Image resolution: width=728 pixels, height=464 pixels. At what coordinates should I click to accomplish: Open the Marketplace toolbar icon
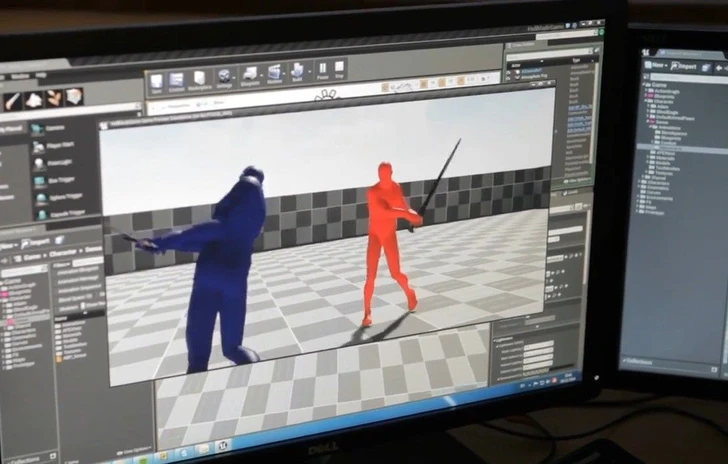point(199,79)
